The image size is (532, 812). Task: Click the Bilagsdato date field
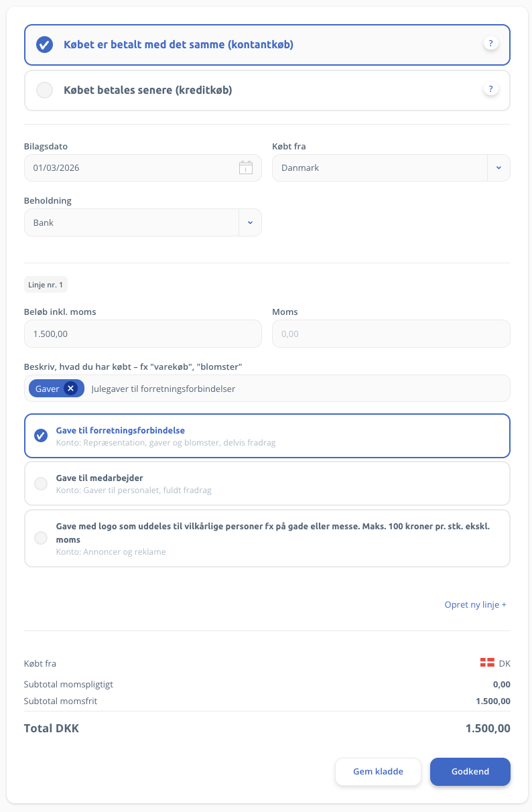click(x=131, y=168)
